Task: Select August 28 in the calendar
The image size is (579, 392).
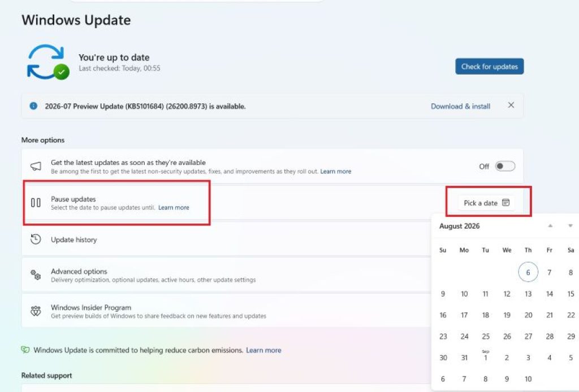Action: [550, 336]
